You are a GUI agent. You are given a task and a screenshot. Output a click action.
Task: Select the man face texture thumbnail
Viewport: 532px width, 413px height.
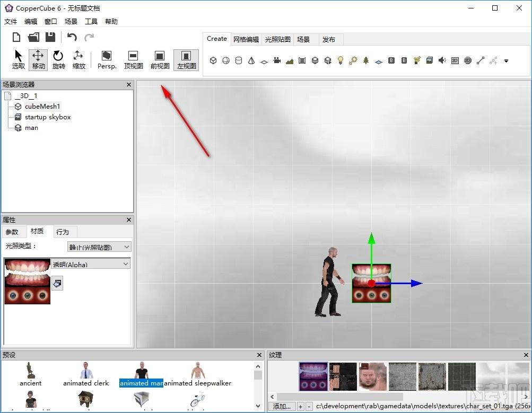click(372, 376)
